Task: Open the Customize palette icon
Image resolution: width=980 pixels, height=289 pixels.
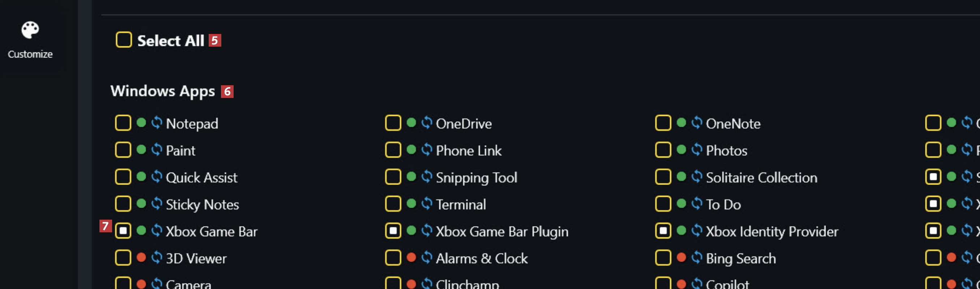Action: (30, 30)
